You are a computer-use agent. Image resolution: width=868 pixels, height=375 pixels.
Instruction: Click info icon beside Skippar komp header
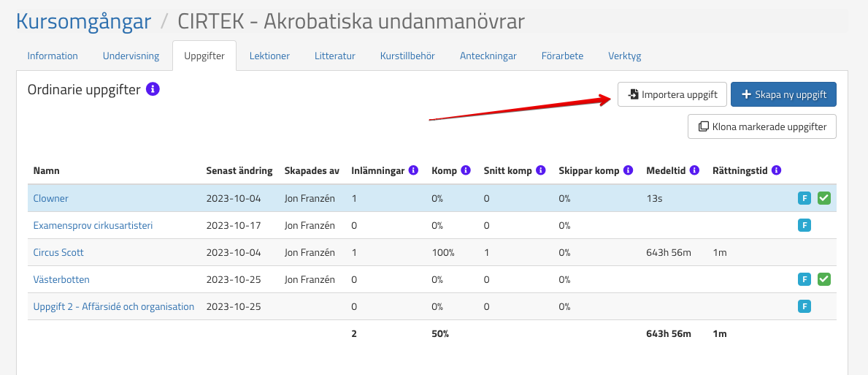(628, 170)
